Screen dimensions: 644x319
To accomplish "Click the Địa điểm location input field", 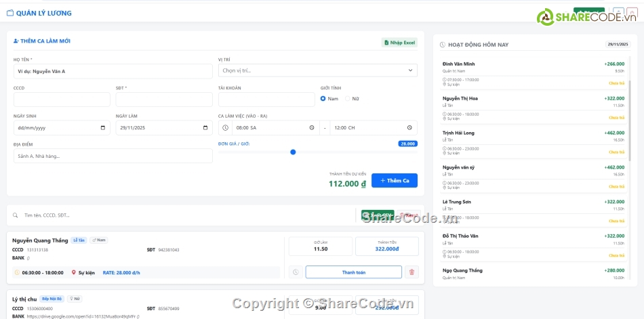I will click(x=113, y=156).
